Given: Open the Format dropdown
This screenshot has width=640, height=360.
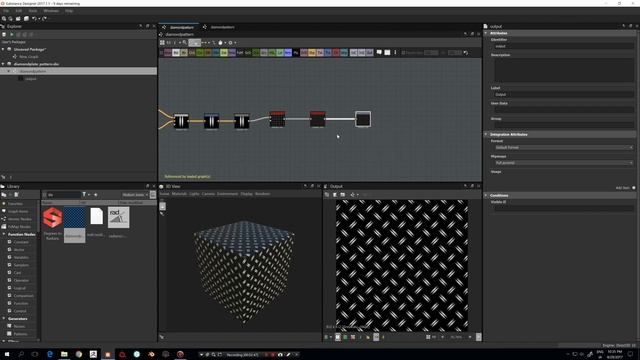Looking at the screenshot, I should tap(563, 147).
